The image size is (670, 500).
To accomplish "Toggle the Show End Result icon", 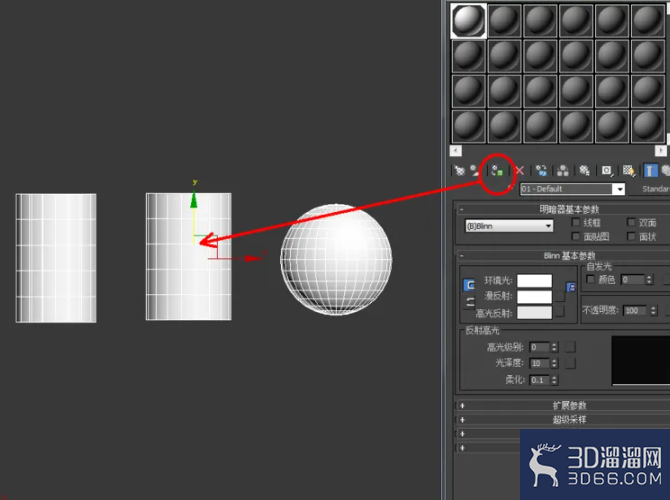I will (x=650, y=171).
